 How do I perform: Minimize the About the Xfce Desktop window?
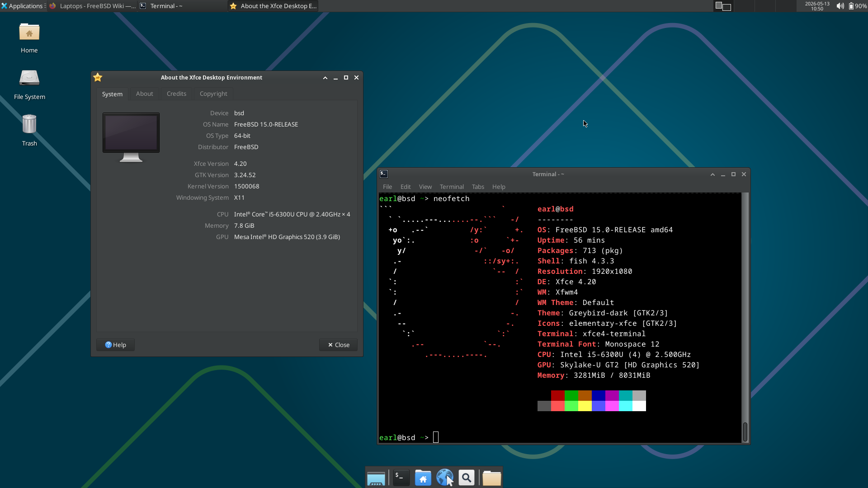pyautogui.click(x=335, y=78)
